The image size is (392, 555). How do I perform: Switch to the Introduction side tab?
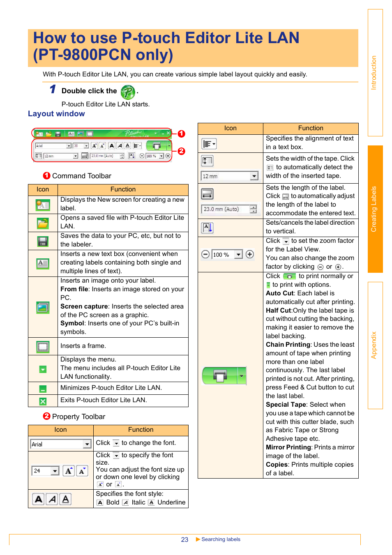[375, 73]
